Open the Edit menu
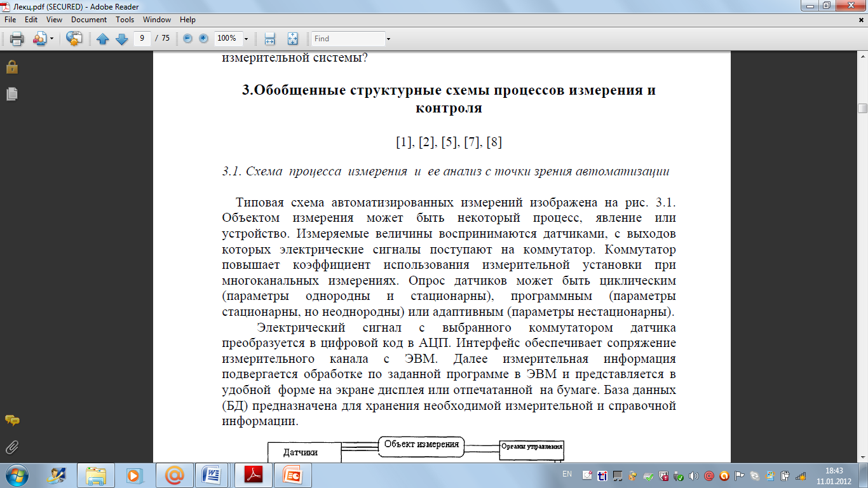 31,20
